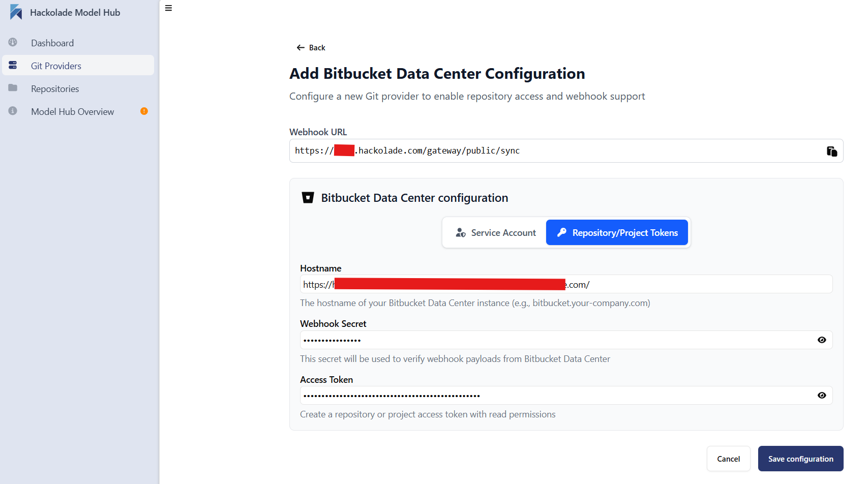Image resolution: width=868 pixels, height=484 pixels.
Task: Copy the Webhook URL using the copy icon
Action: pos(831,151)
